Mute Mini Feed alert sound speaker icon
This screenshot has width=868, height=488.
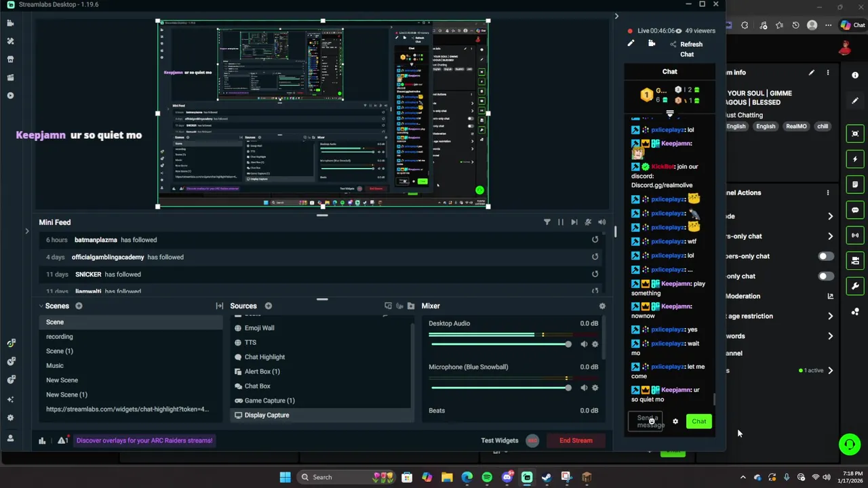[x=601, y=222]
